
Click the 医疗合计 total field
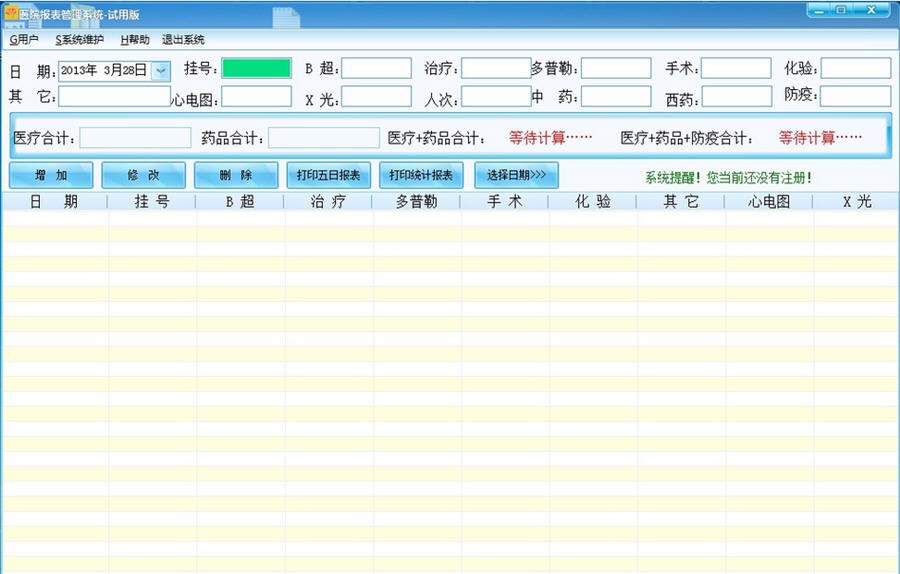pos(135,138)
